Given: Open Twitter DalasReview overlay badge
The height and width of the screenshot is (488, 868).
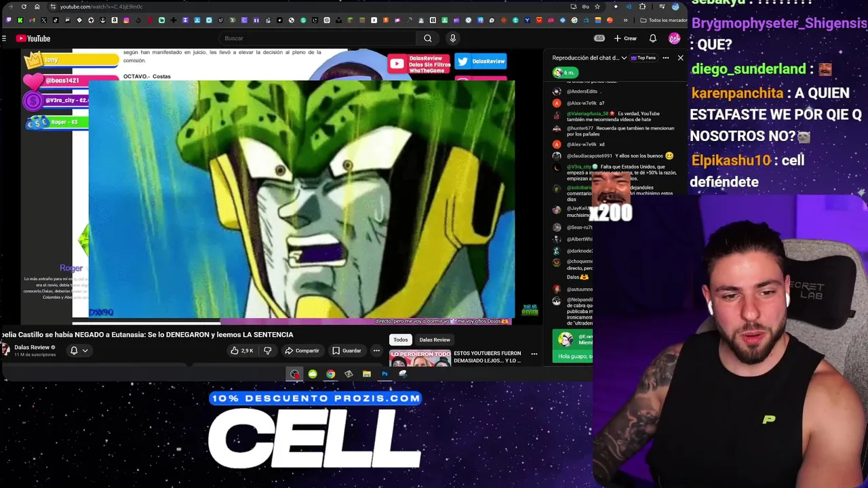Looking at the screenshot, I should 481,62.
